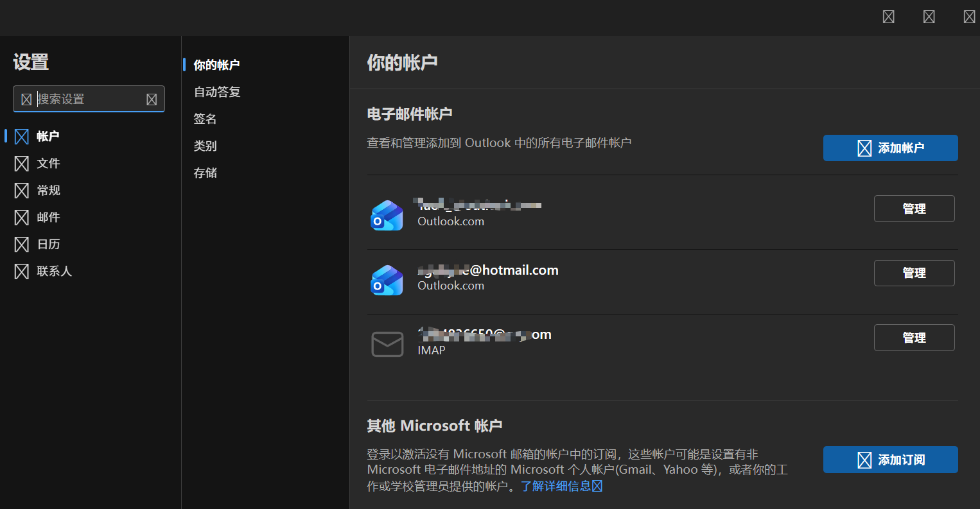Click the 添加订阅 button

[890, 460]
